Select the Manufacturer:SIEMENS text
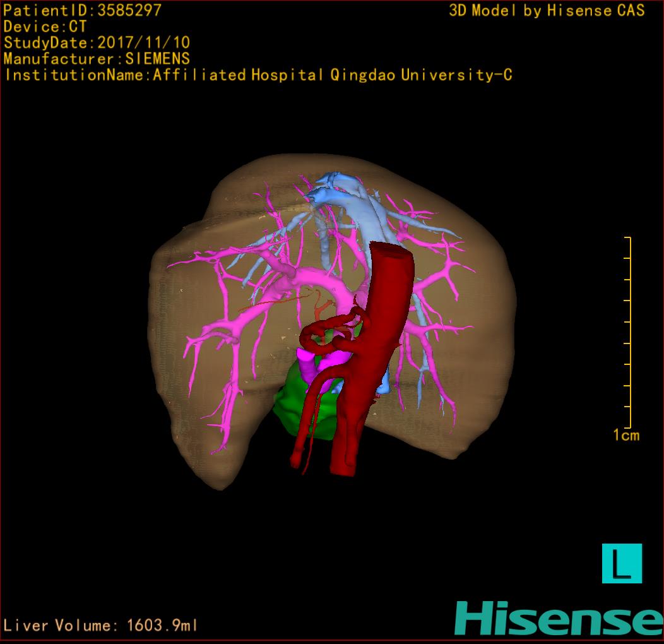 tap(97, 59)
